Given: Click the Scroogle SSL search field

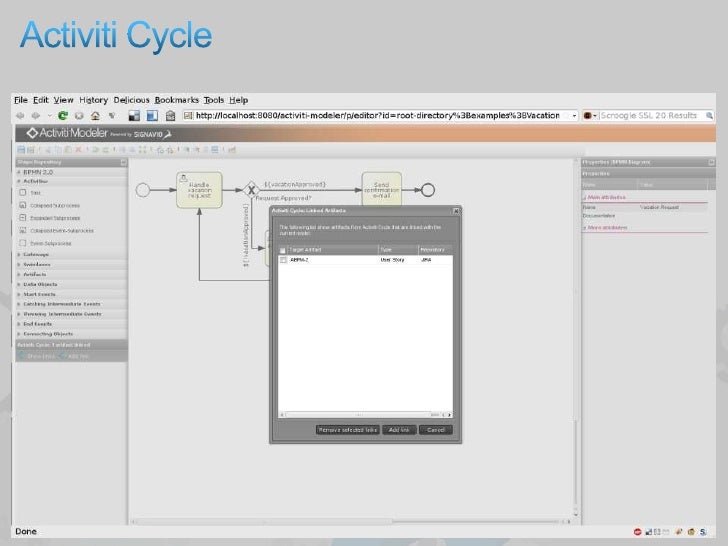Looking at the screenshot, I should click(x=651, y=116).
